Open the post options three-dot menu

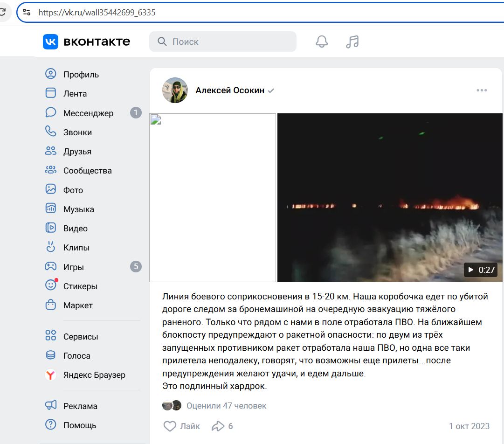click(482, 90)
